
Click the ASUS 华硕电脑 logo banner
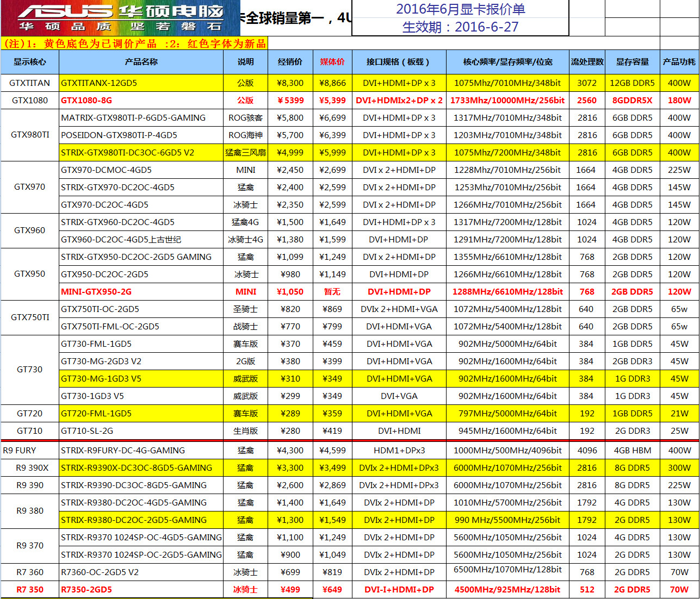coord(120,18)
